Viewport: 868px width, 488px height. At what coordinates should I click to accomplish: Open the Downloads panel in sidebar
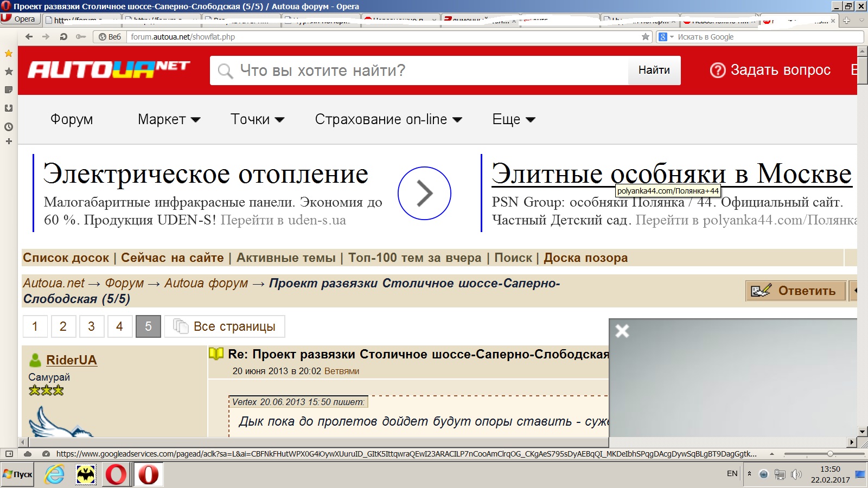(x=9, y=108)
